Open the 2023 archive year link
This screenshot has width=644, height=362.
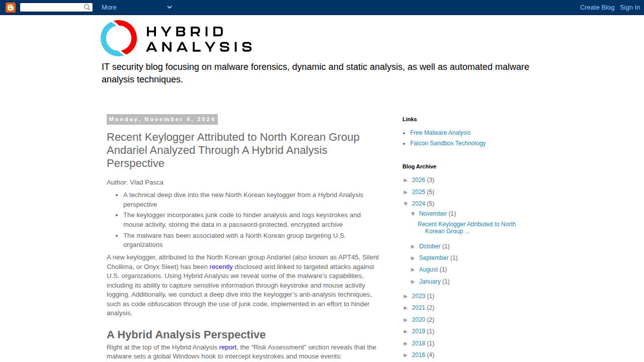point(419,296)
